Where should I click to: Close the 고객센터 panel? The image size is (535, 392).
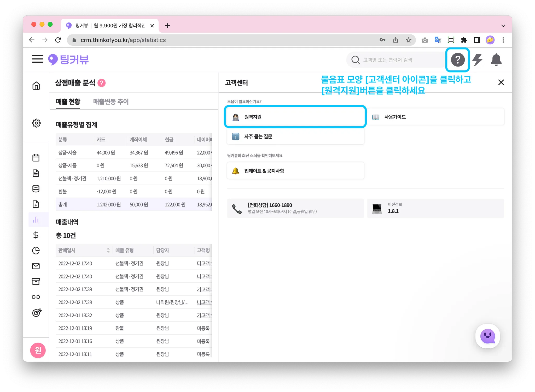tap(501, 82)
